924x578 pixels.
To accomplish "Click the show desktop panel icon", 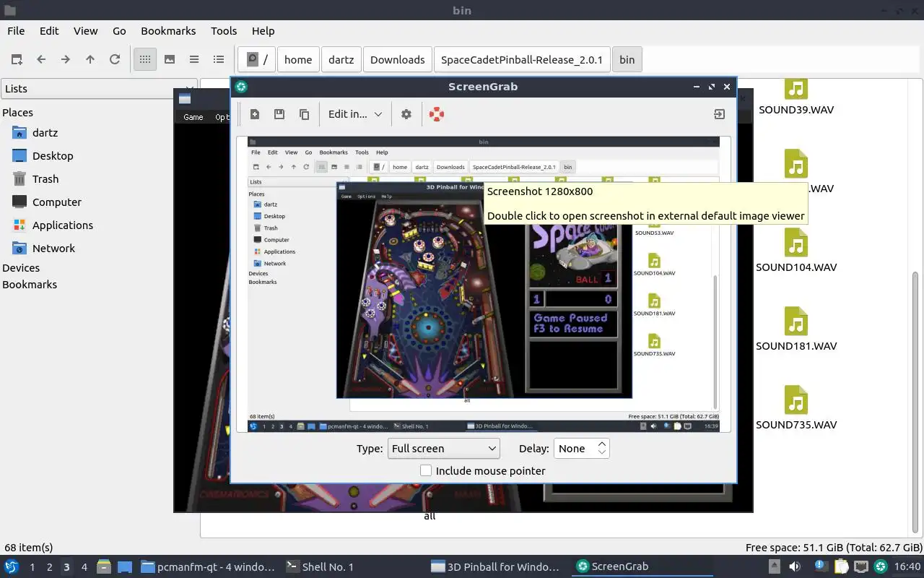I will click(x=124, y=567).
